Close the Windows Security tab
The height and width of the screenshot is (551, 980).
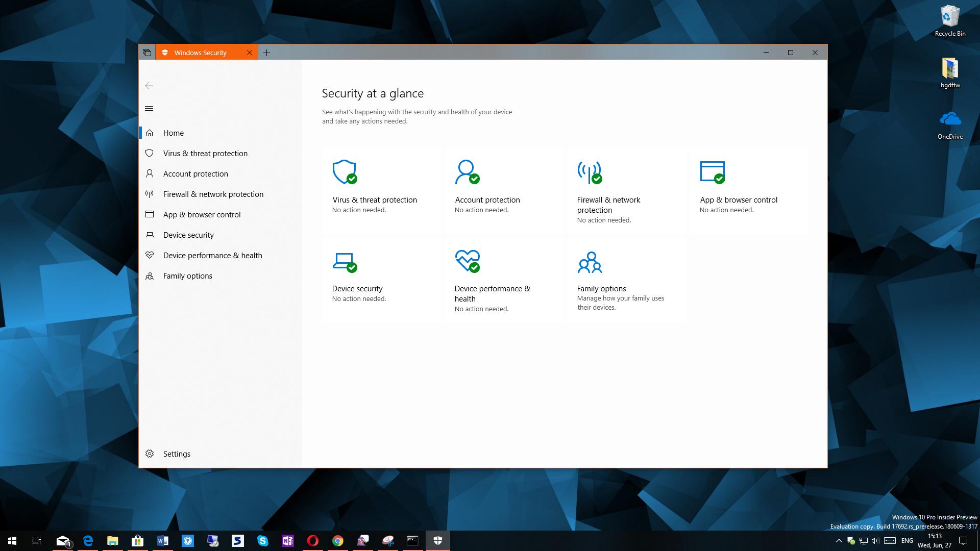(250, 53)
